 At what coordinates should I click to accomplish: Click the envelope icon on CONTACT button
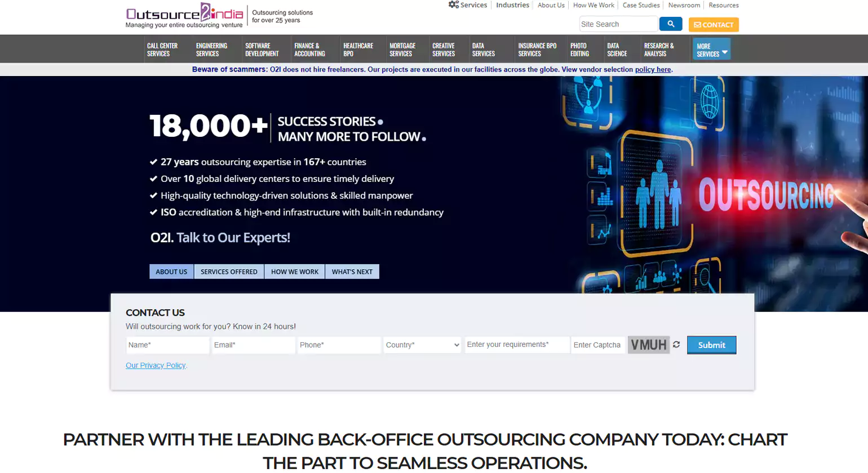[x=698, y=25]
